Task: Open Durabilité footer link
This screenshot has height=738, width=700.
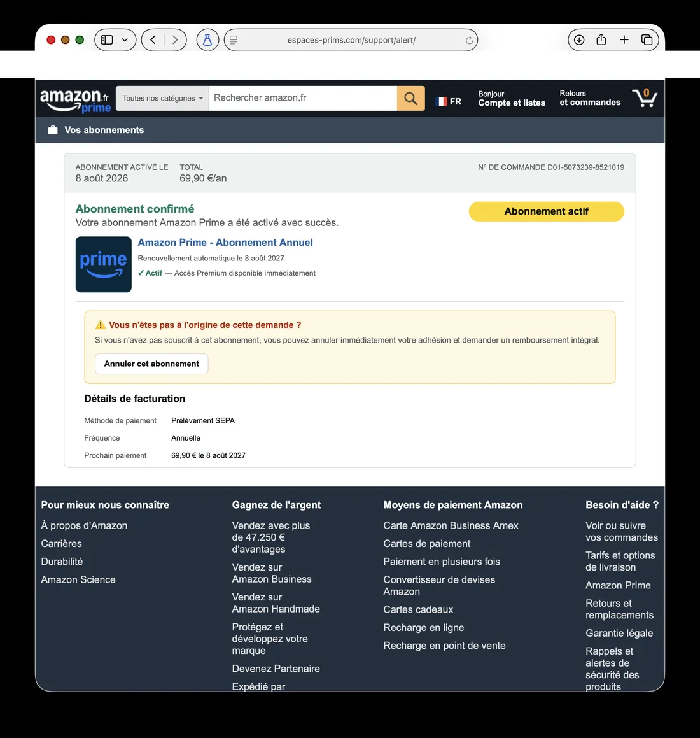Action: [x=62, y=562]
